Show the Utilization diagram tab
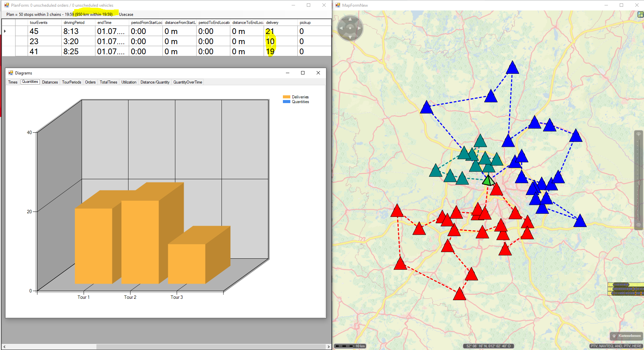Image resolution: width=644 pixels, height=350 pixels. [129, 82]
